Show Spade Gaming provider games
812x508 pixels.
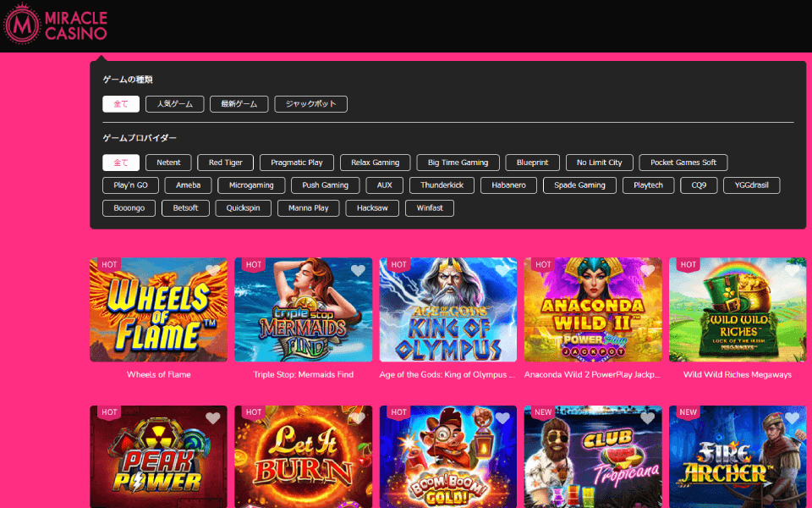pyautogui.click(x=579, y=185)
